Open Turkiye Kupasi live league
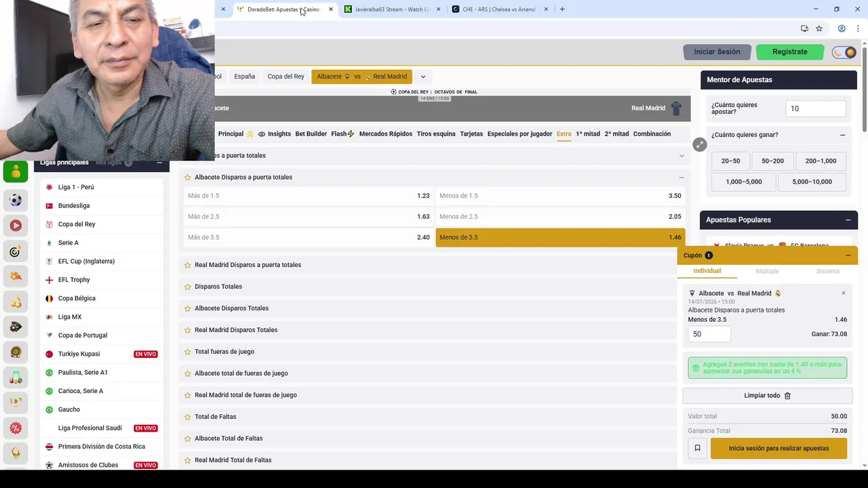 [79, 354]
